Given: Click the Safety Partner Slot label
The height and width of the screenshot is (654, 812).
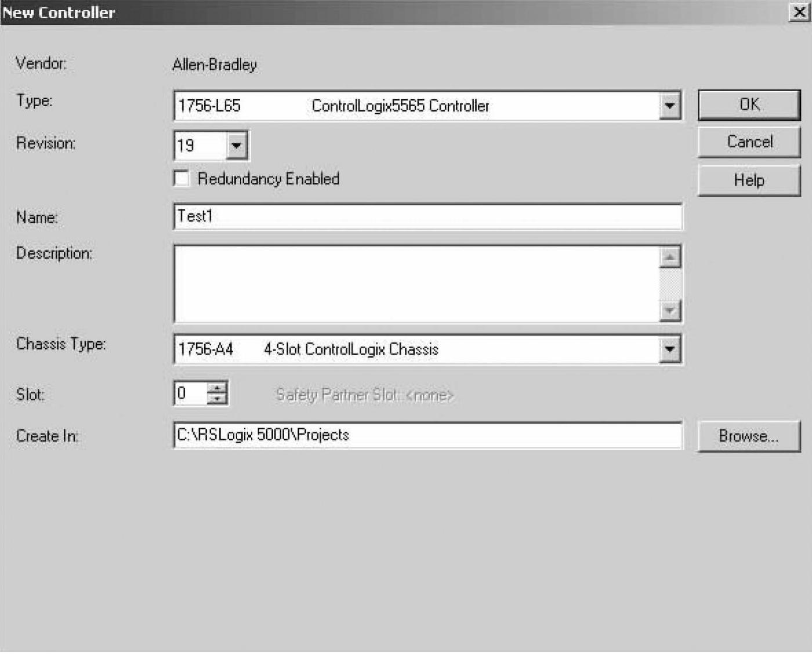Looking at the screenshot, I should click(x=365, y=395).
